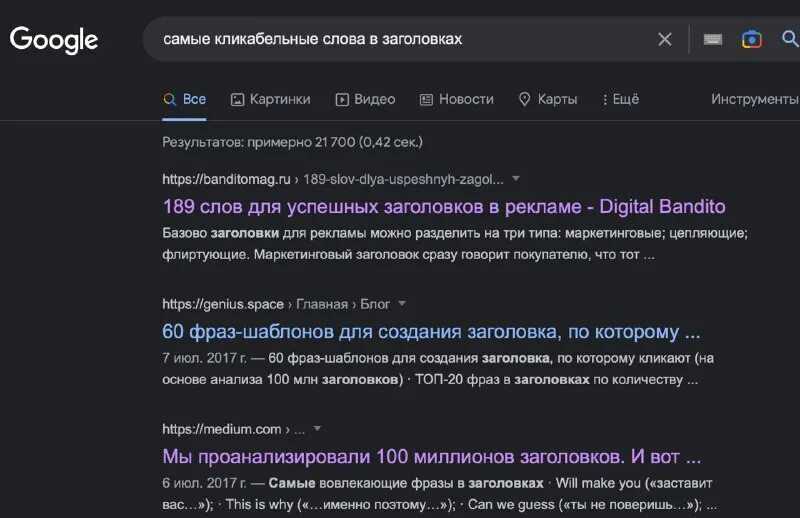
Task: Expand dropdown arrow next to genius.space URL
Action: [402, 304]
